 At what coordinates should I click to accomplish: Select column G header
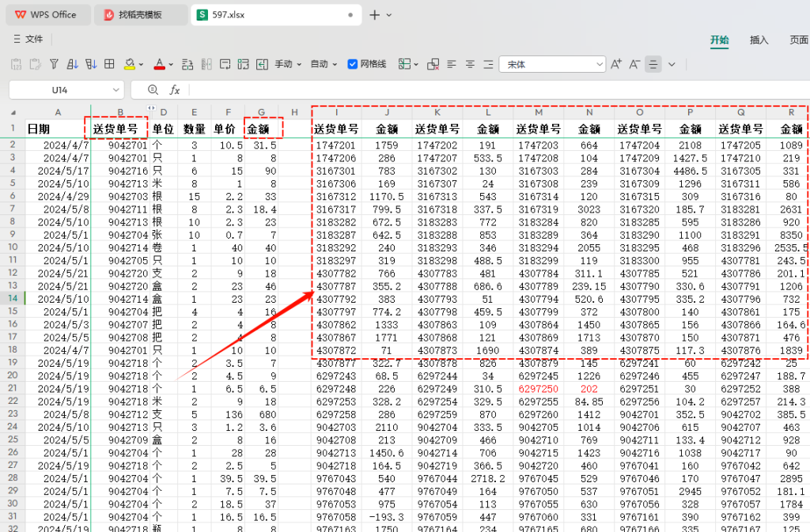click(x=261, y=112)
